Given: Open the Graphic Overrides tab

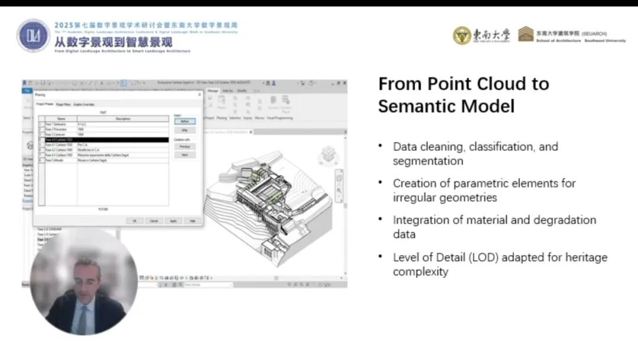Looking at the screenshot, I should point(84,104).
